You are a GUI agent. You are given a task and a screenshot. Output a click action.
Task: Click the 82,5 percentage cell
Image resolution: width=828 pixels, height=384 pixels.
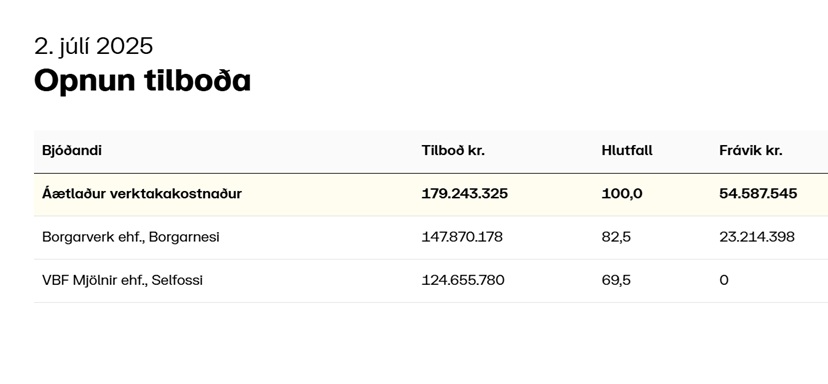616,237
